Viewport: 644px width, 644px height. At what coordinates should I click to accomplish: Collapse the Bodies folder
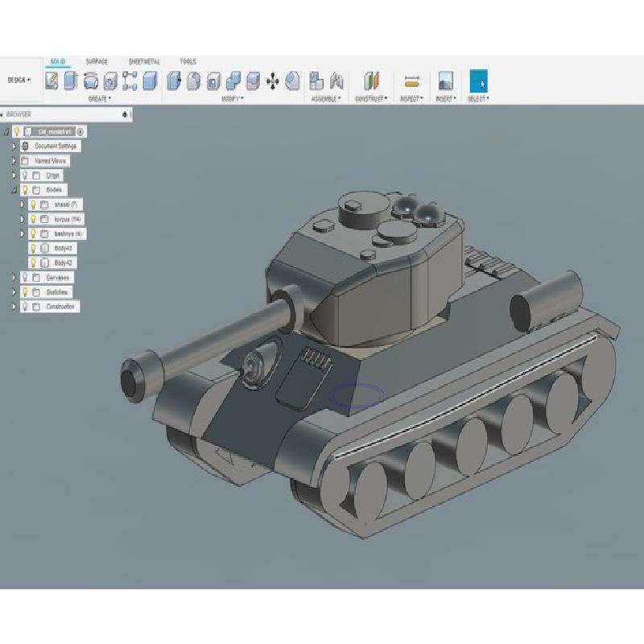14,190
